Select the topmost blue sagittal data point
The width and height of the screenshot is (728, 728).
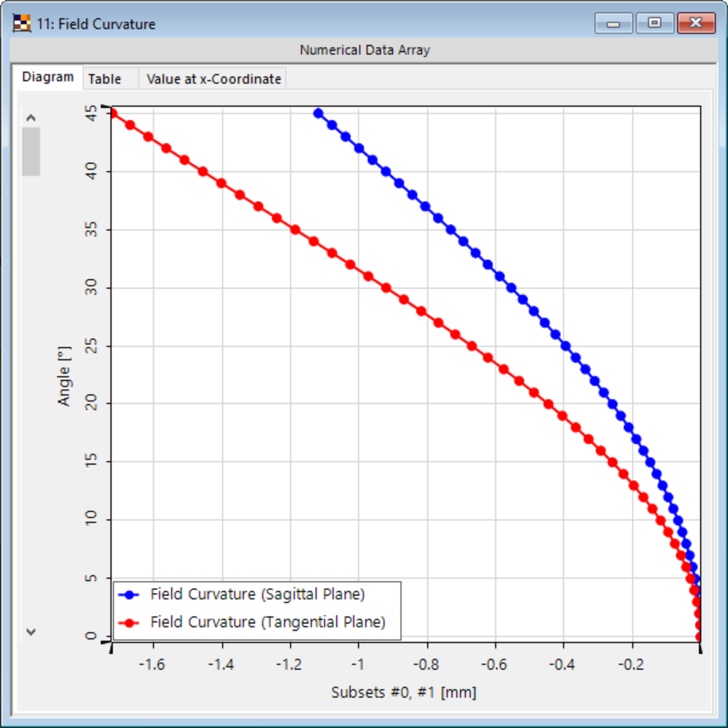tap(318, 114)
